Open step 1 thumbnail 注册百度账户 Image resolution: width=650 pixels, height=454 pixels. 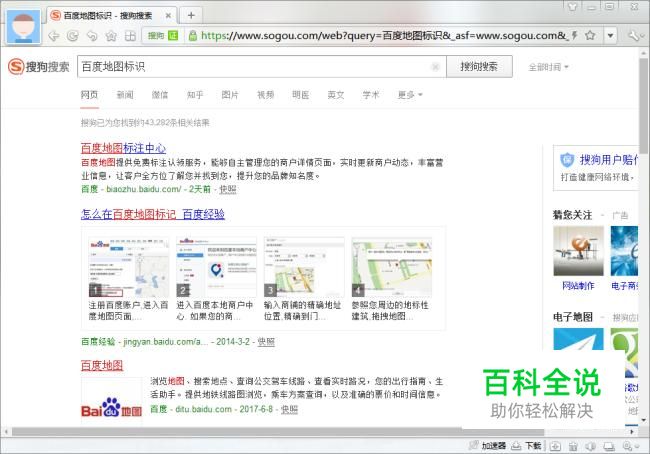[129, 267]
